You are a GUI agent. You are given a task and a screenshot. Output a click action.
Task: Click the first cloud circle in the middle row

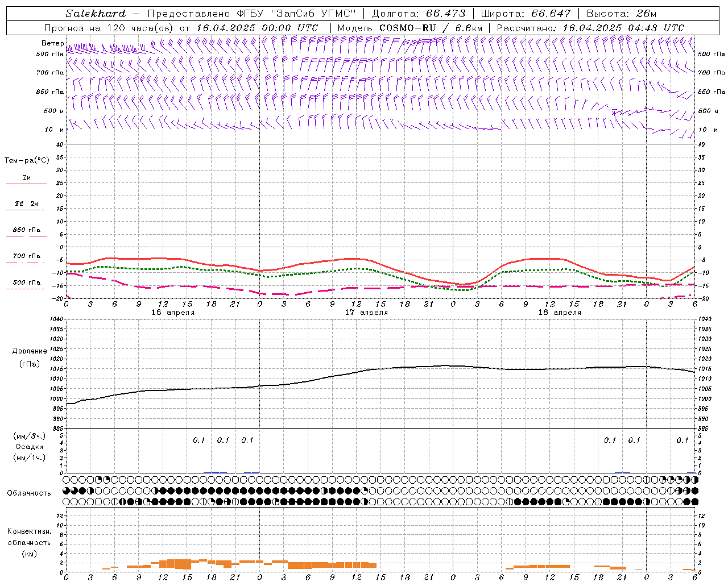tap(67, 490)
